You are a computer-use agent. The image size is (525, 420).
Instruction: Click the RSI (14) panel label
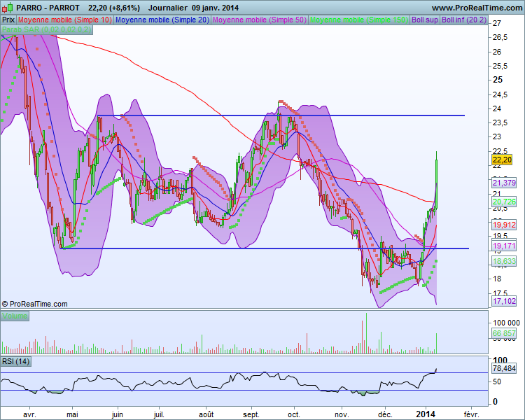click(x=16, y=361)
